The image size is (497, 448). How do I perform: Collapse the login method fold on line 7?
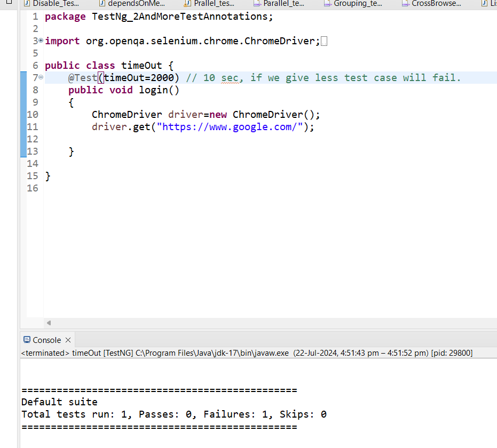click(41, 77)
